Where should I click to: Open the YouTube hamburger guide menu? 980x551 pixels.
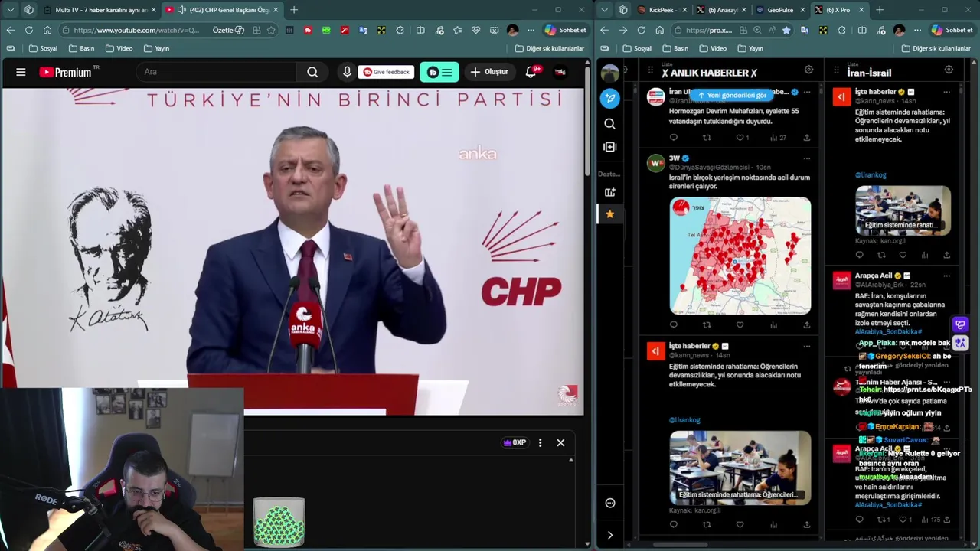(x=21, y=72)
